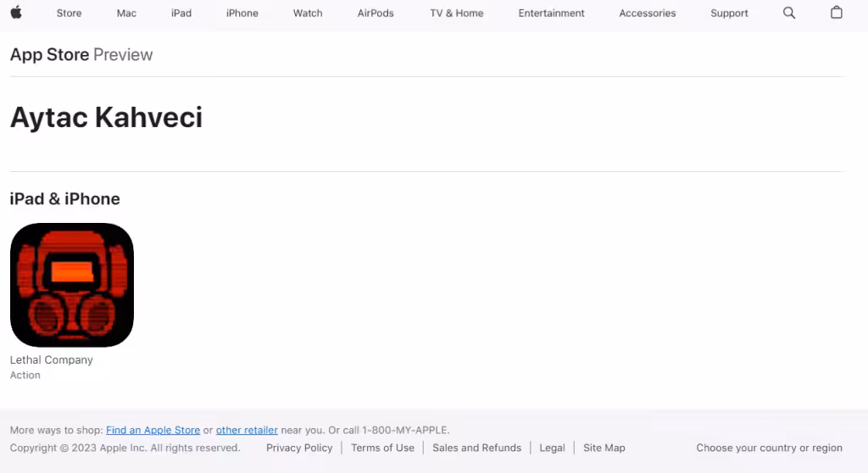The image size is (868, 473).
Task: Open the Site Map link
Action: (x=604, y=448)
